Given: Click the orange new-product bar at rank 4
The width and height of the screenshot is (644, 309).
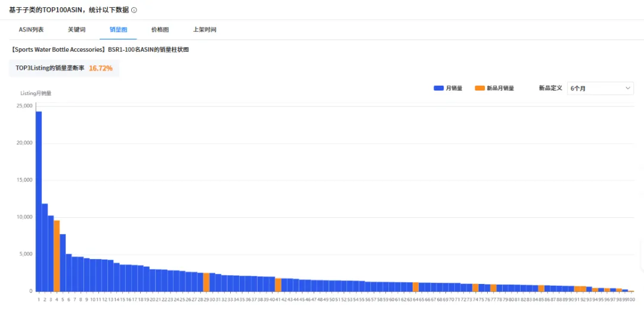Looking at the screenshot, I should 57,256.
